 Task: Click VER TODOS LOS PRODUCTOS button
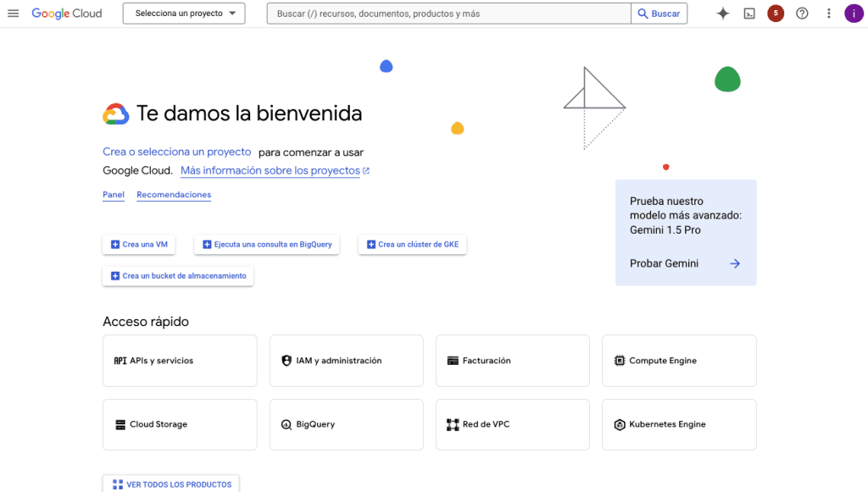(x=170, y=484)
